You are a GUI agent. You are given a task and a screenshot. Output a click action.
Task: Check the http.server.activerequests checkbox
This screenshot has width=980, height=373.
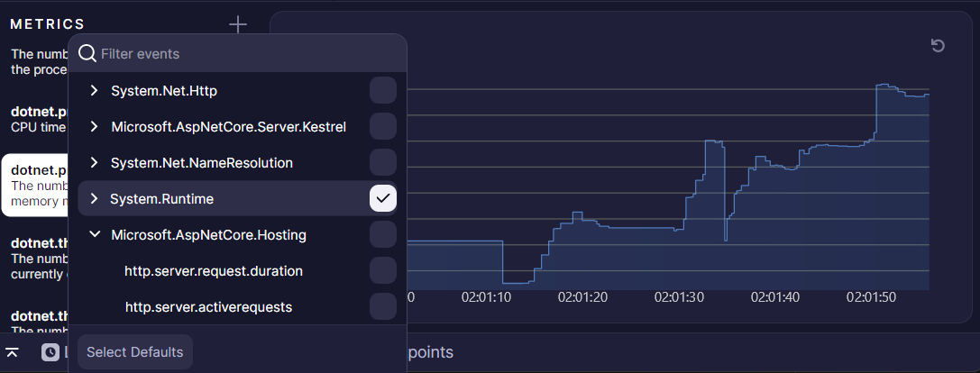click(x=383, y=307)
